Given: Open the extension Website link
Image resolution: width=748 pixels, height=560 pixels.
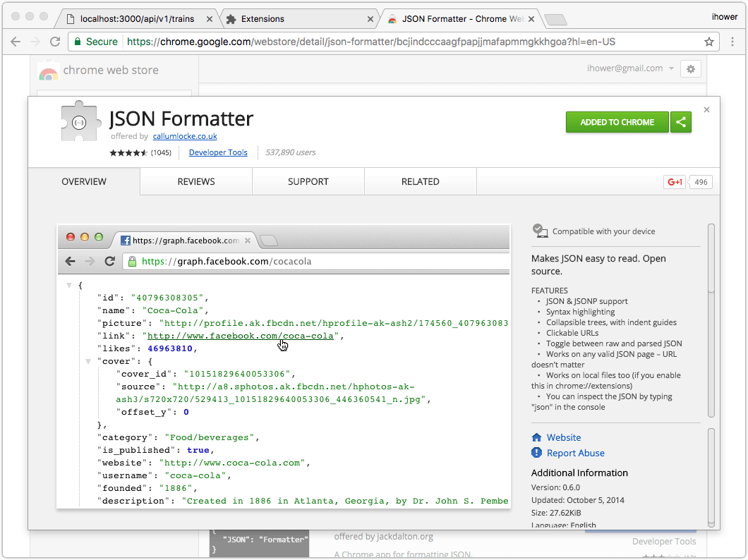Looking at the screenshot, I should (563, 437).
